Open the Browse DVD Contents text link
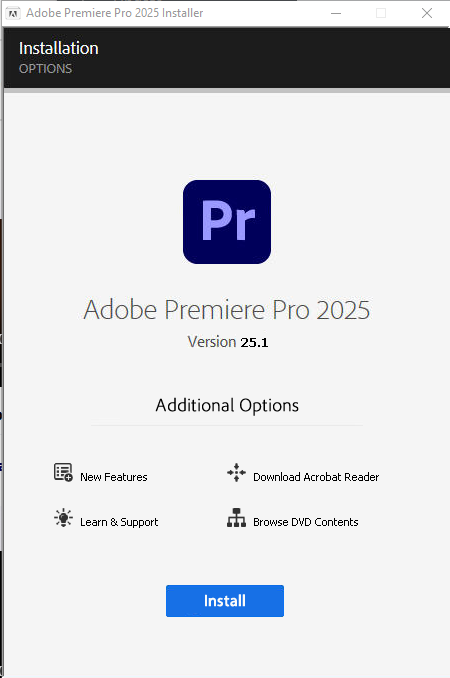 click(x=306, y=522)
